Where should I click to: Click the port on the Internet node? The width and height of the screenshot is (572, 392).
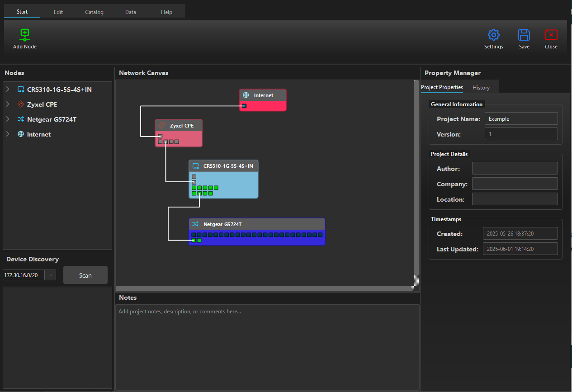pos(244,106)
